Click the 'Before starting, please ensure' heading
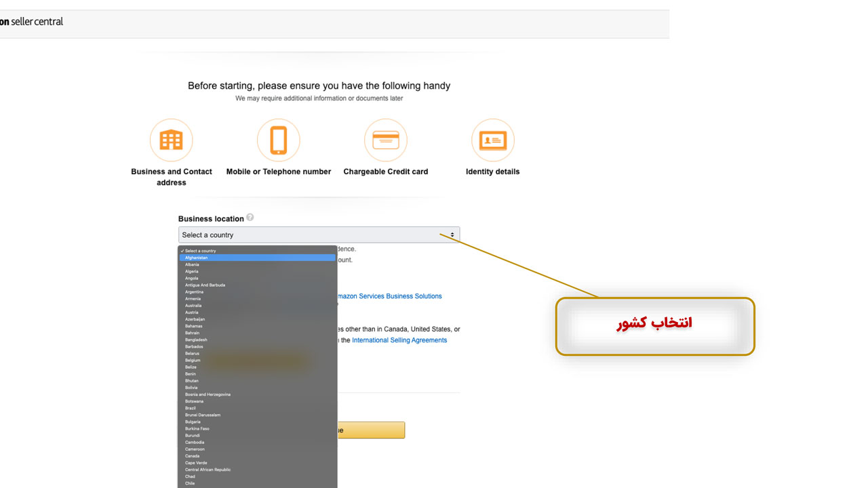The width and height of the screenshot is (868, 488). 319,86
